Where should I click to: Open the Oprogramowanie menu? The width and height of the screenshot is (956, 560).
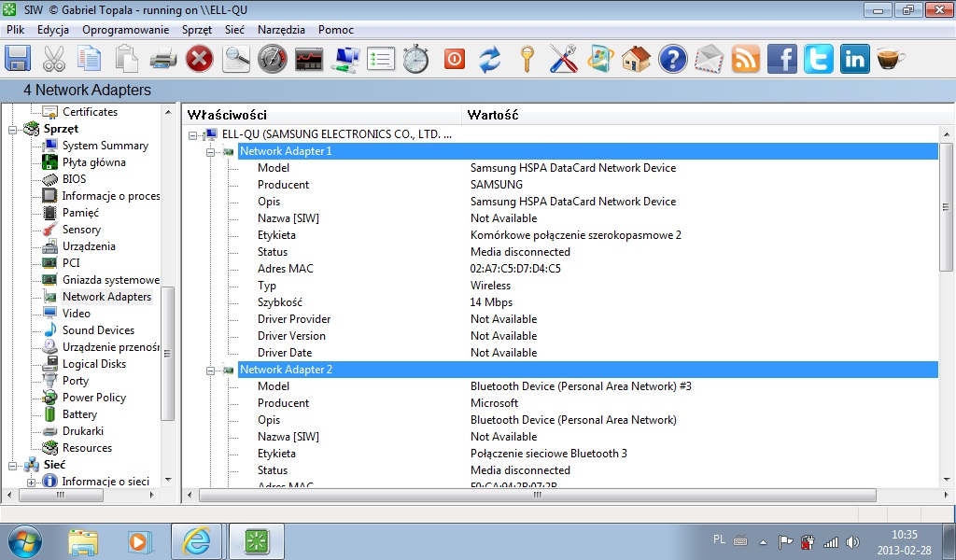(x=125, y=30)
